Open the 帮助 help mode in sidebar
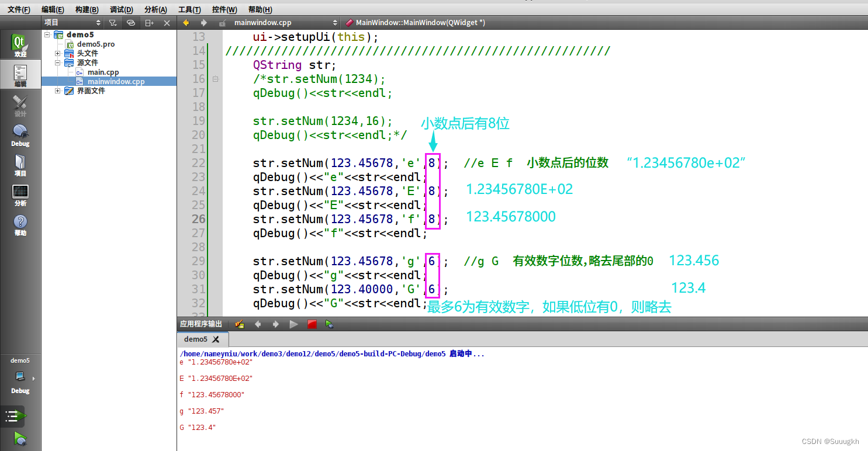Image resolution: width=868 pixels, height=451 pixels. [x=20, y=224]
